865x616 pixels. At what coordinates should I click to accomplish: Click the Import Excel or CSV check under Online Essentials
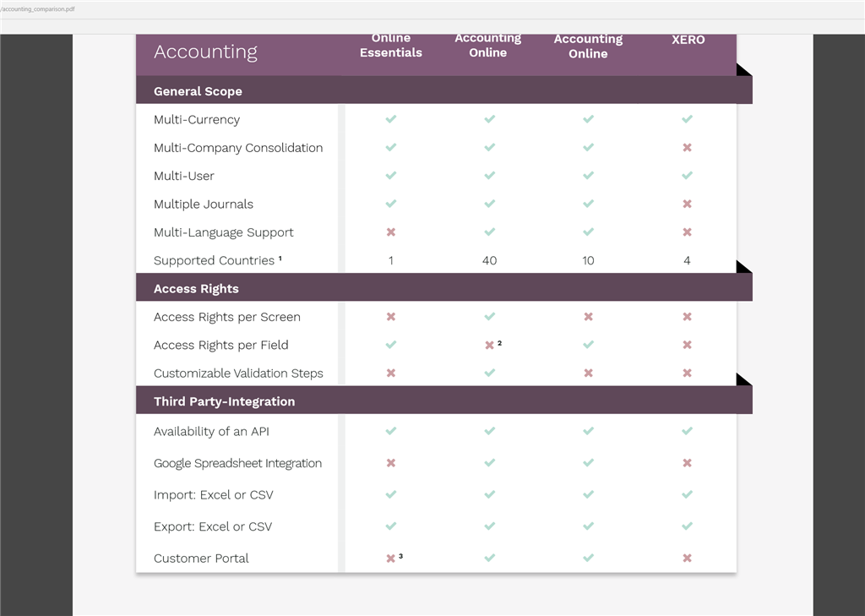[x=390, y=494]
